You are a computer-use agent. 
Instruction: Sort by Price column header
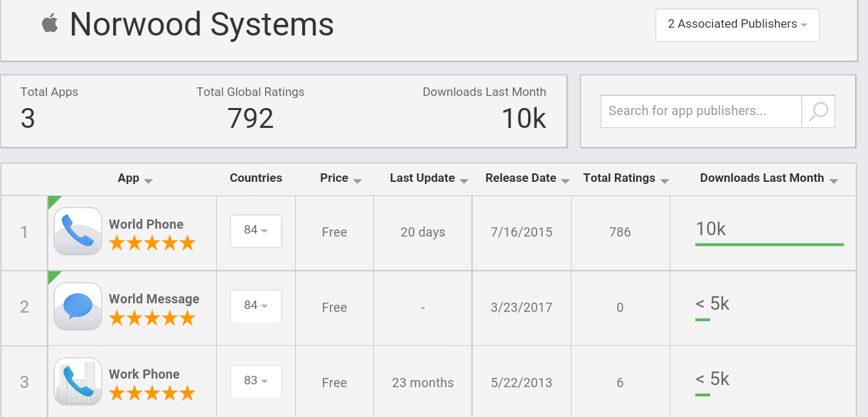coord(341,178)
